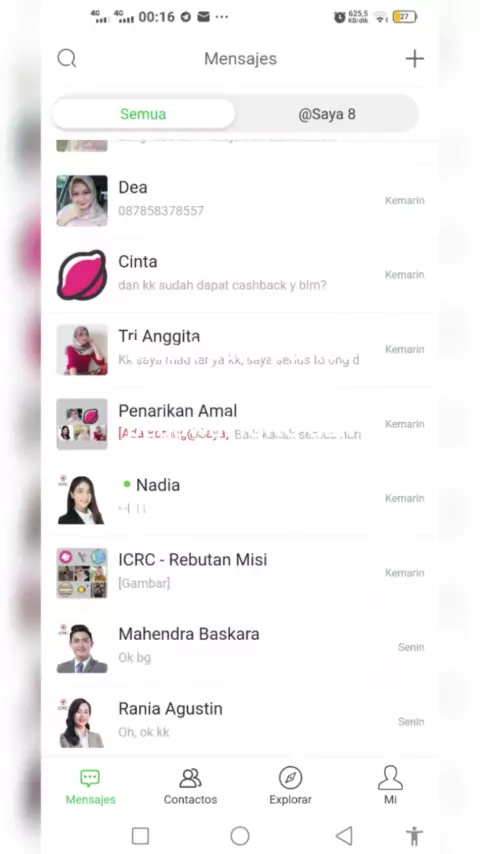Open the Mensajes chat bubble icon

90,778
